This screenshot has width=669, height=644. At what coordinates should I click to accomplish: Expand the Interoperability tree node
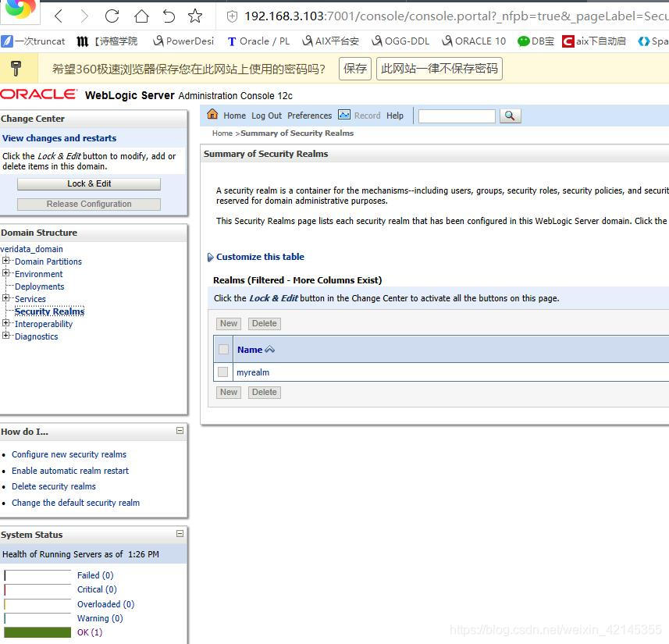(5, 323)
